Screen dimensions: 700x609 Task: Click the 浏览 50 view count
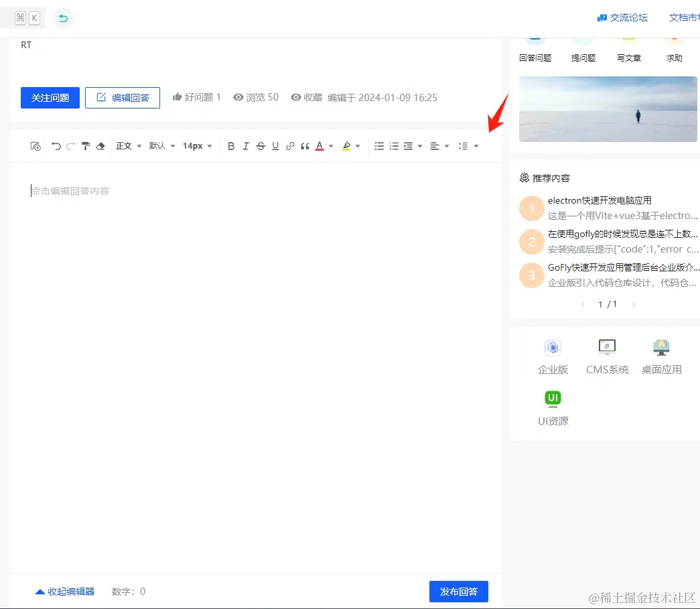[x=256, y=97]
